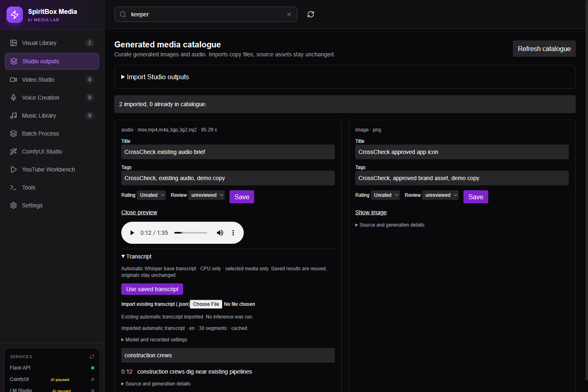The image size is (588, 392).
Task: Click the keeper search field
Action: (206, 14)
